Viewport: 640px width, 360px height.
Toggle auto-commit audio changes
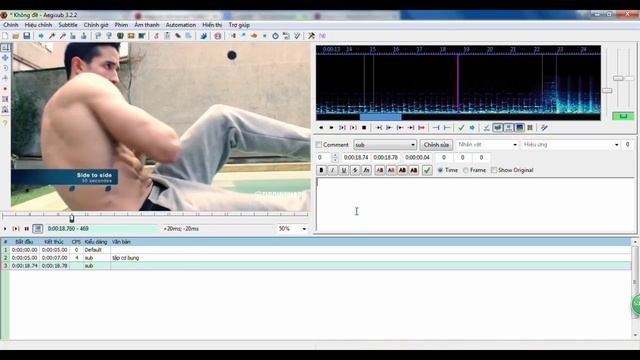487,128
